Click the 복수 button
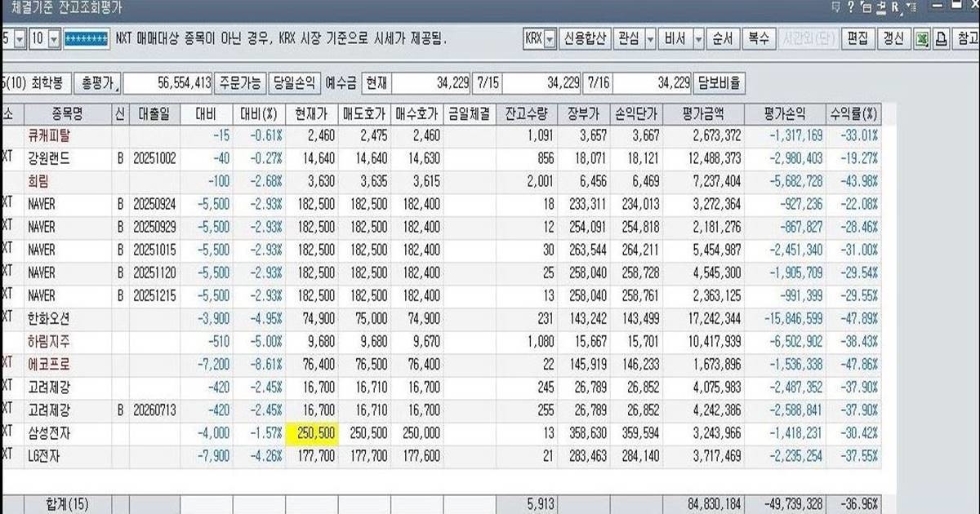The width and height of the screenshot is (980, 514). pos(758,38)
